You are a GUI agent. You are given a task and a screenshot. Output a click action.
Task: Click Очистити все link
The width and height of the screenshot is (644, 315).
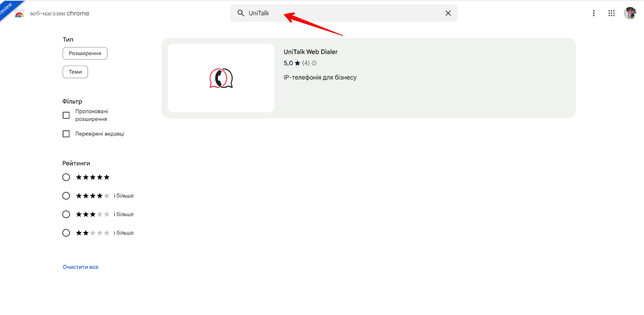80,267
